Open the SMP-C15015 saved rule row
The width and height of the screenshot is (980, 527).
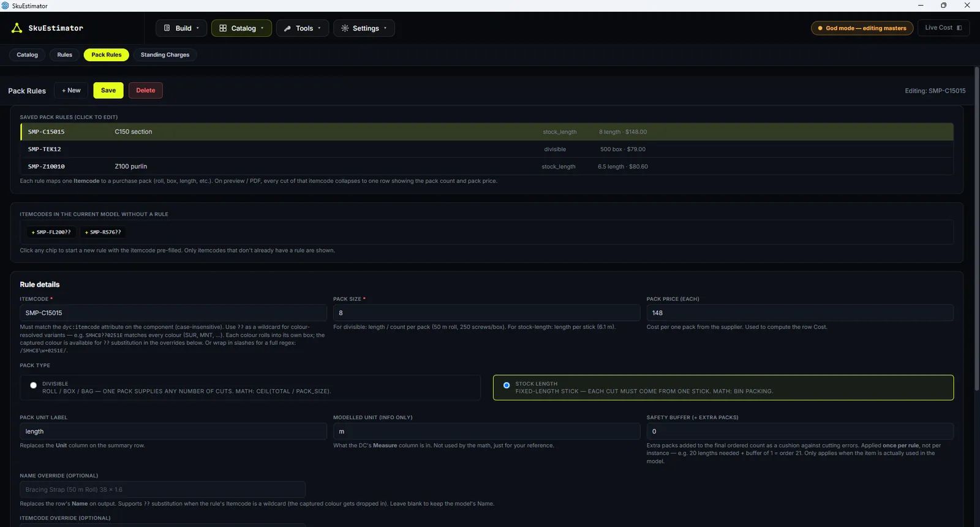[487, 132]
